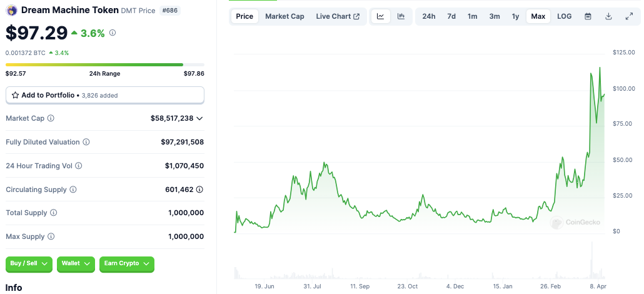The height and width of the screenshot is (294, 644).
Task: Click the Dream Machine Token logo icon
Action: [12, 10]
